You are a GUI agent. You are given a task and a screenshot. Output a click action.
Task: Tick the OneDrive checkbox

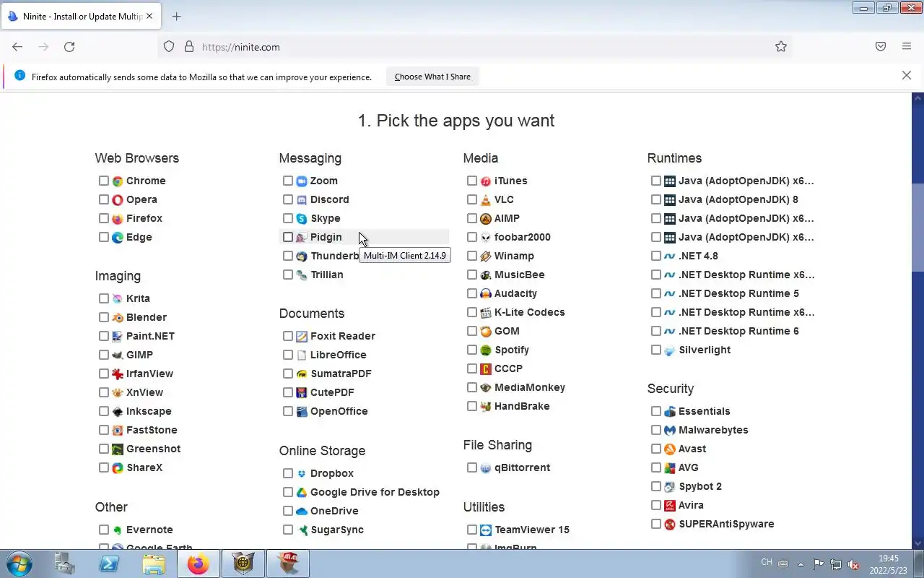coord(288,511)
